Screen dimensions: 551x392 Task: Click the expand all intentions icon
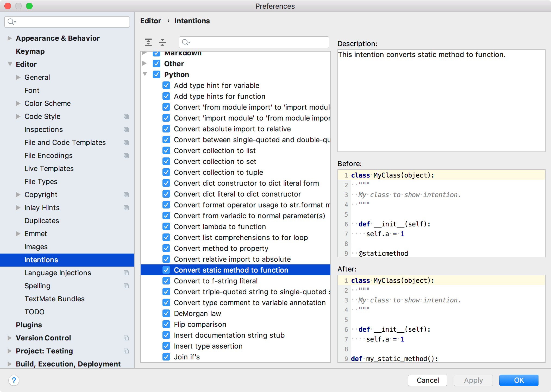pyautogui.click(x=148, y=42)
